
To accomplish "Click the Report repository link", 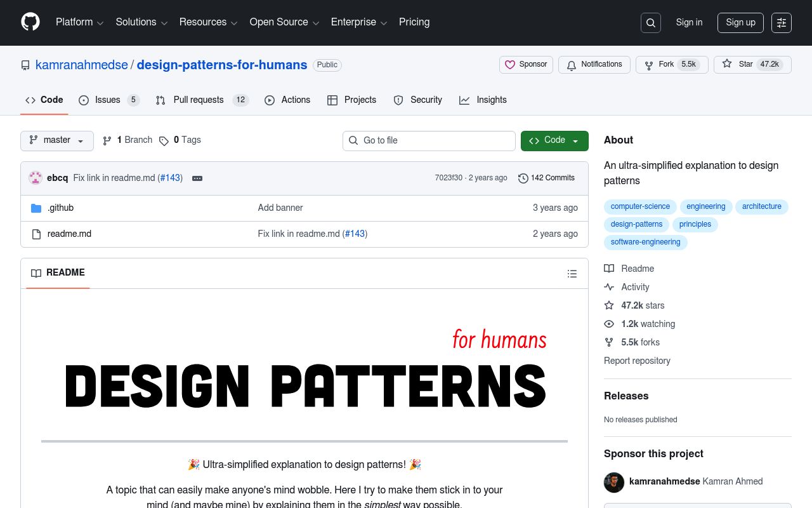I will click(637, 361).
